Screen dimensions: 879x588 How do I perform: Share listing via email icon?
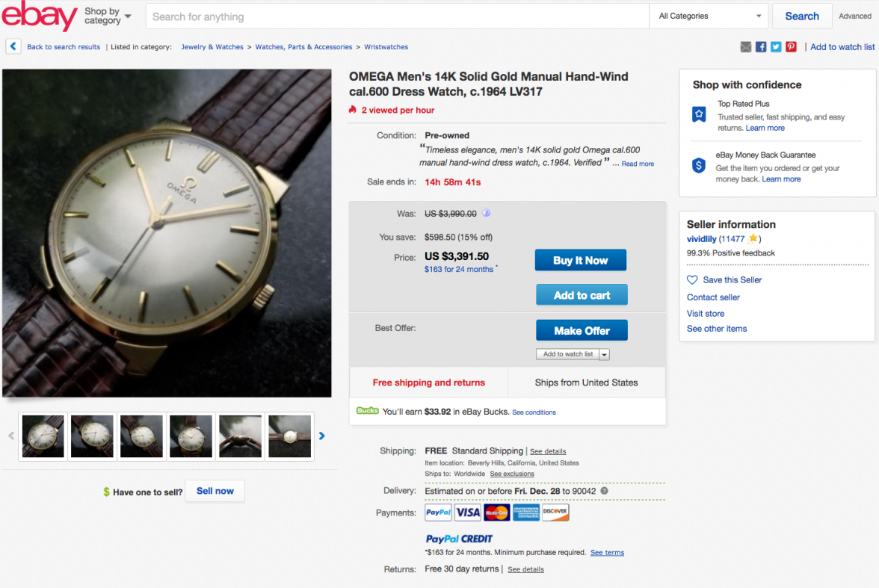[746, 47]
